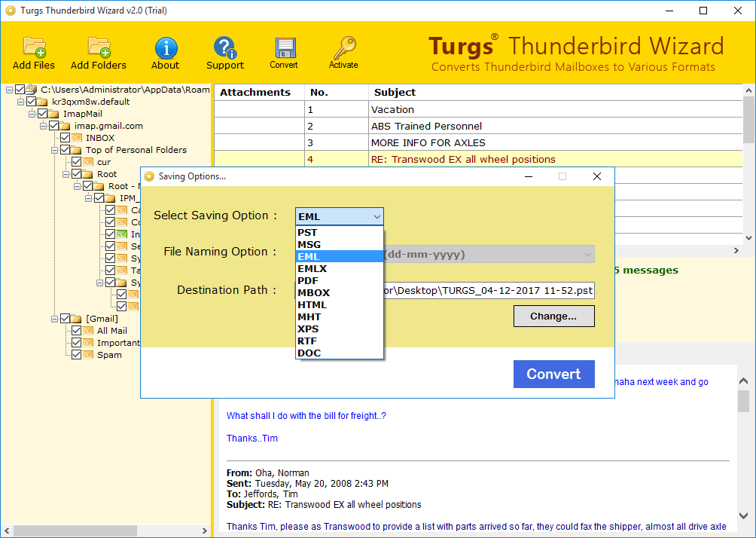The image size is (756, 538).
Task: Uncheck the Important checkbox
Action: [x=76, y=343]
